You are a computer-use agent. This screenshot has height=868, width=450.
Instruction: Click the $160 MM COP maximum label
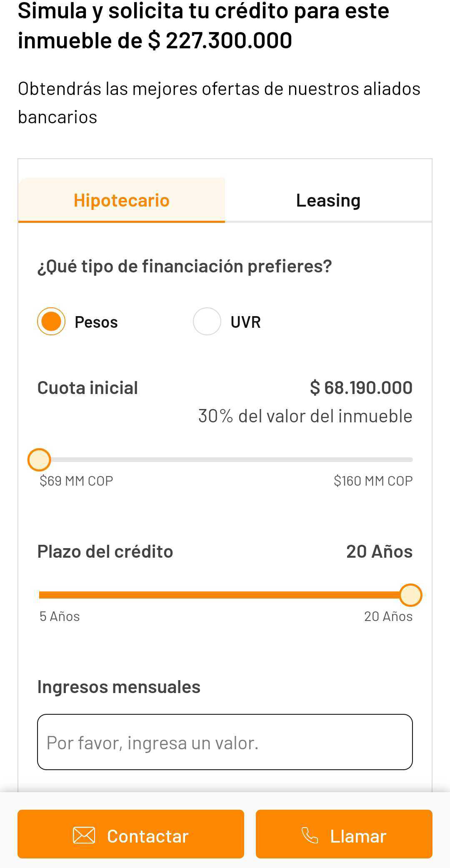click(373, 481)
